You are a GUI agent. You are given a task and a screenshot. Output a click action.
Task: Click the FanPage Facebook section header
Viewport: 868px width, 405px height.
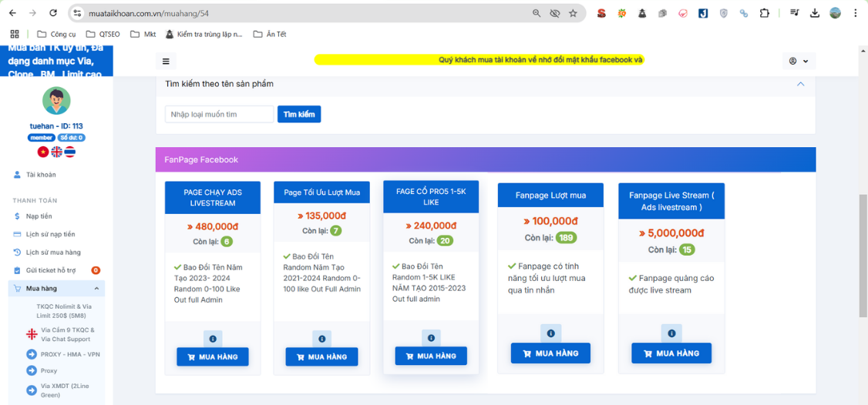coord(486,159)
